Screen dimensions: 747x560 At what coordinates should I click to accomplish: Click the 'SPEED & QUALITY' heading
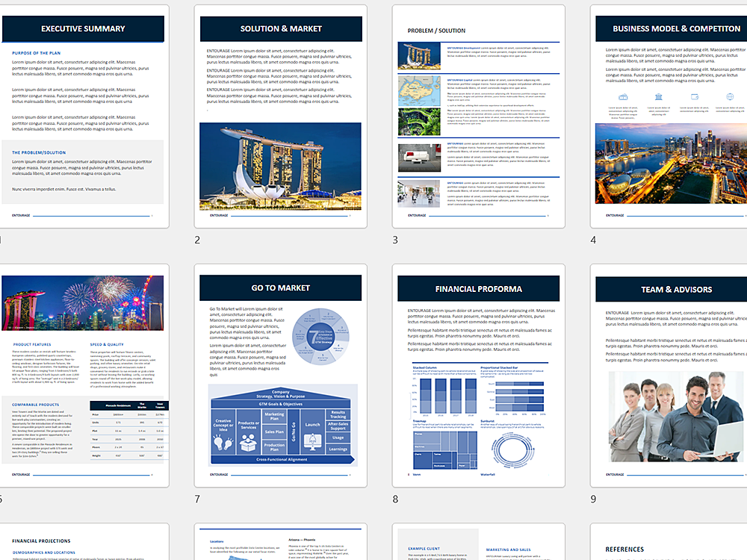[x=107, y=344]
